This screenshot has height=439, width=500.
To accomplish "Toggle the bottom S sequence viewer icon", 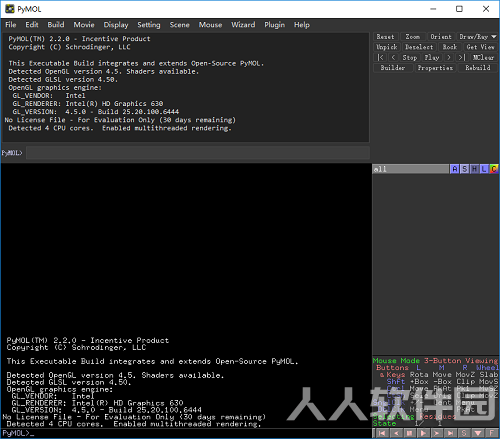I will coord(464,433).
